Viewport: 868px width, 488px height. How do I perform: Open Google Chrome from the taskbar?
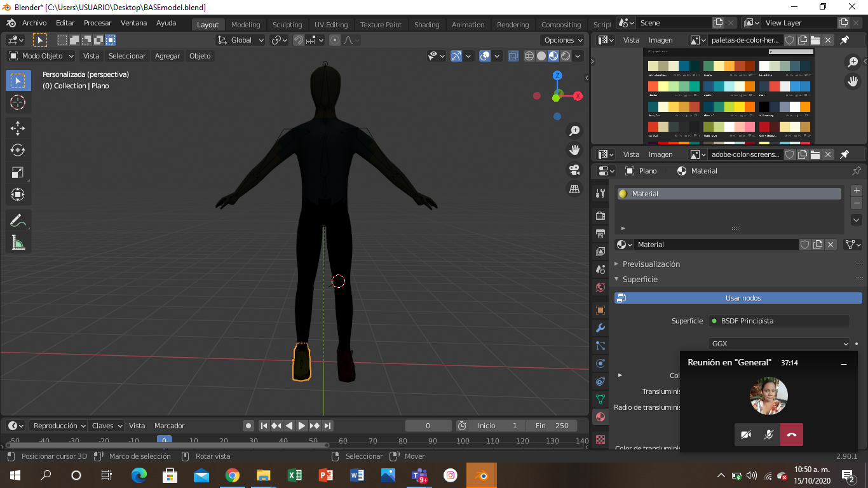click(232, 475)
